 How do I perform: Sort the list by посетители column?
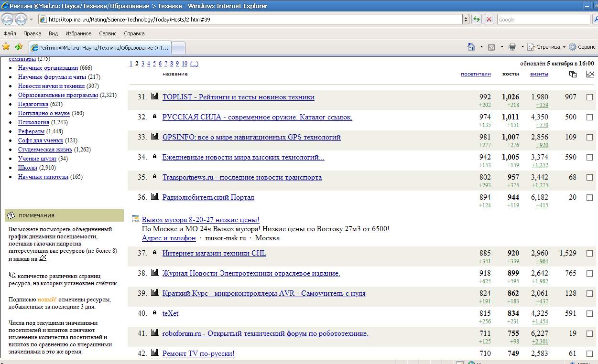tap(476, 74)
